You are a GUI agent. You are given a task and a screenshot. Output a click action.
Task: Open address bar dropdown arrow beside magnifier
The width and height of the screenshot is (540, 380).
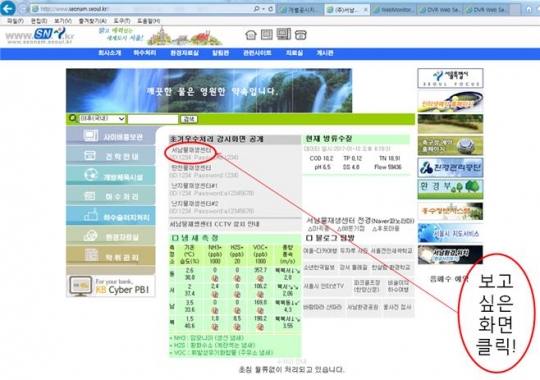pos(263,9)
